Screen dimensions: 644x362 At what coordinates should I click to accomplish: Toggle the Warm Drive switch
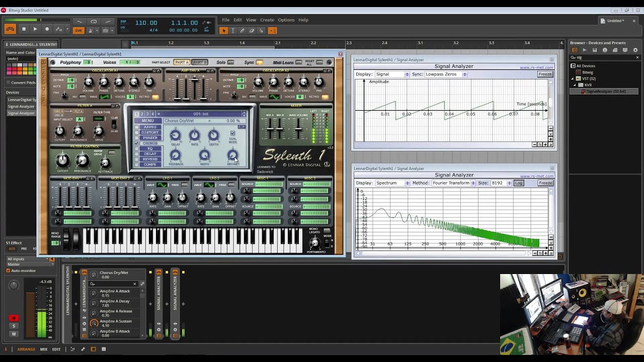[112, 152]
